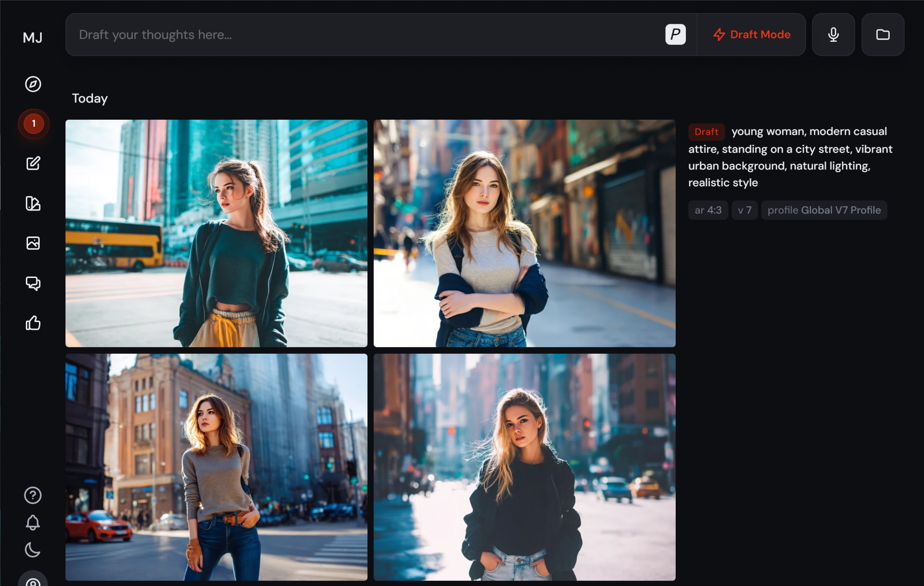Click the microphone voice input button
The width and height of the screenshot is (924, 586).
click(x=833, y=35)
